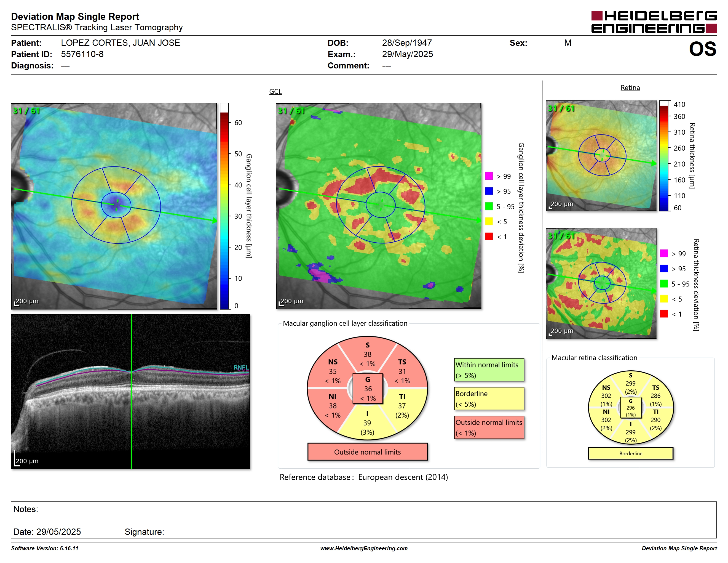Viewport: 728px width, 563px height.
Task: Click the OCT B-scan cross-section image
Action: (130, 392)
